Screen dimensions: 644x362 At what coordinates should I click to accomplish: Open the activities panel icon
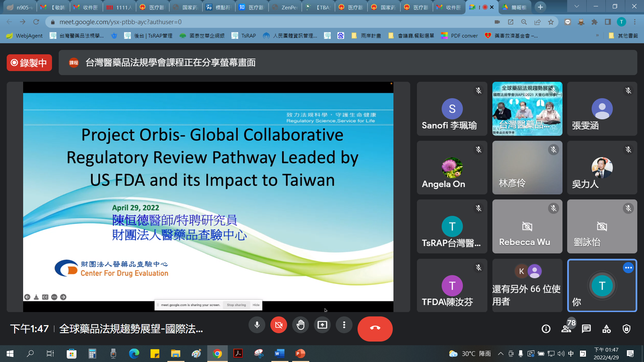606,329
